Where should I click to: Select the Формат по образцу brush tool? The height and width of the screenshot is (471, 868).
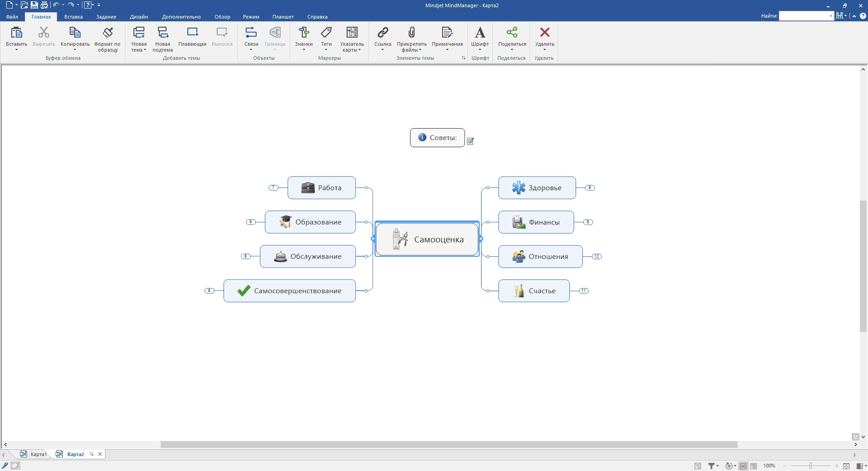click(x=108, y=32)
